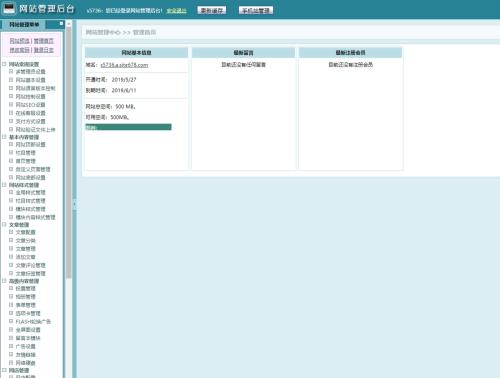The height and width of the screenshot is (378, 500).
Task: Click the 安全退出 logout link
Action: coord(177,11)
